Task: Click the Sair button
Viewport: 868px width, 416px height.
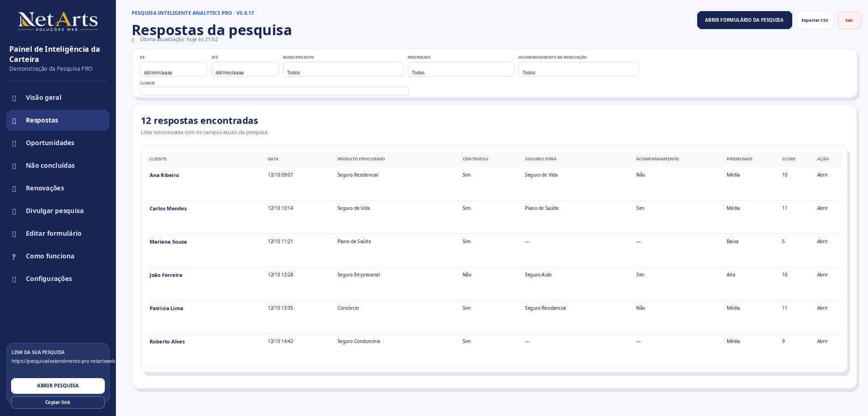Action: coord(849,20)
